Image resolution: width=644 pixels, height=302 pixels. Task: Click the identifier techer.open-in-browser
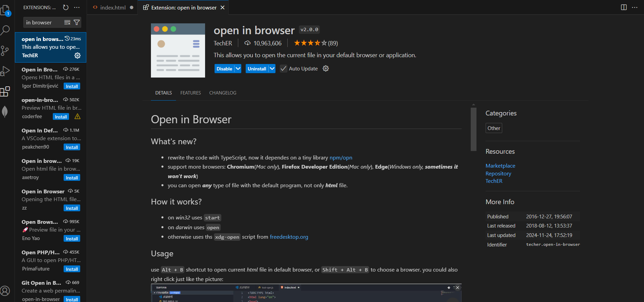[553, 244]
